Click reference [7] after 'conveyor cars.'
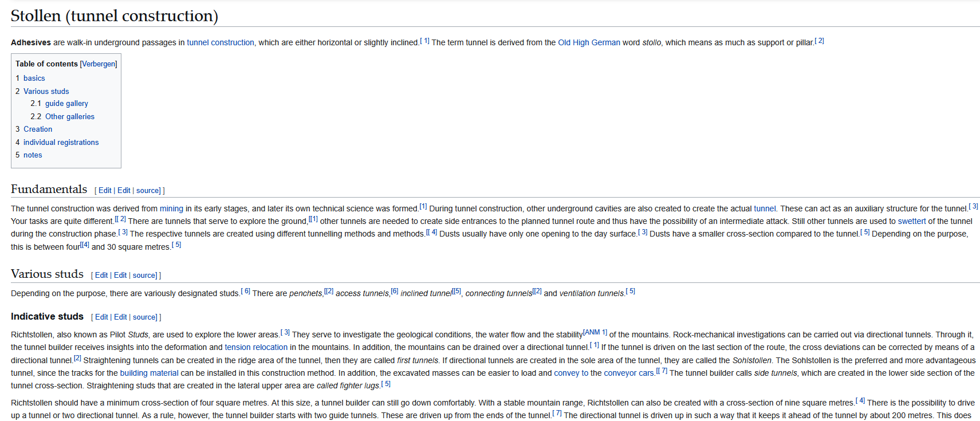 [662, 371]
